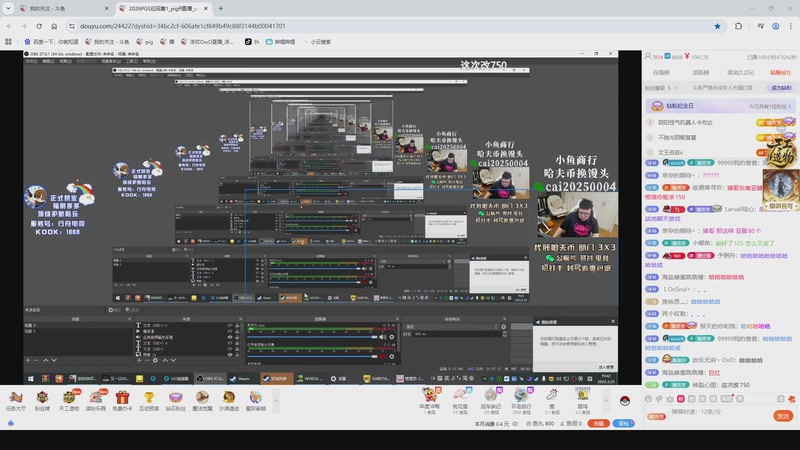Go back to the previous page

9,26
